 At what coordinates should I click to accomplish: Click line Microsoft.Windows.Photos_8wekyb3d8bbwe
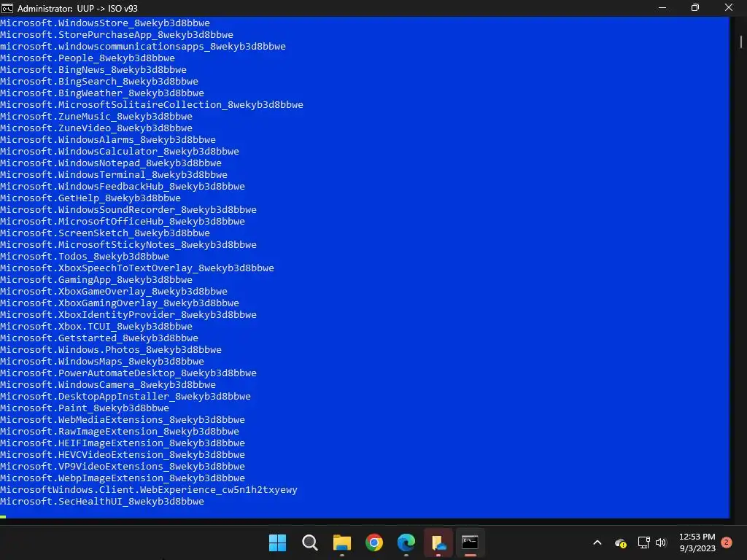[111, 349]
